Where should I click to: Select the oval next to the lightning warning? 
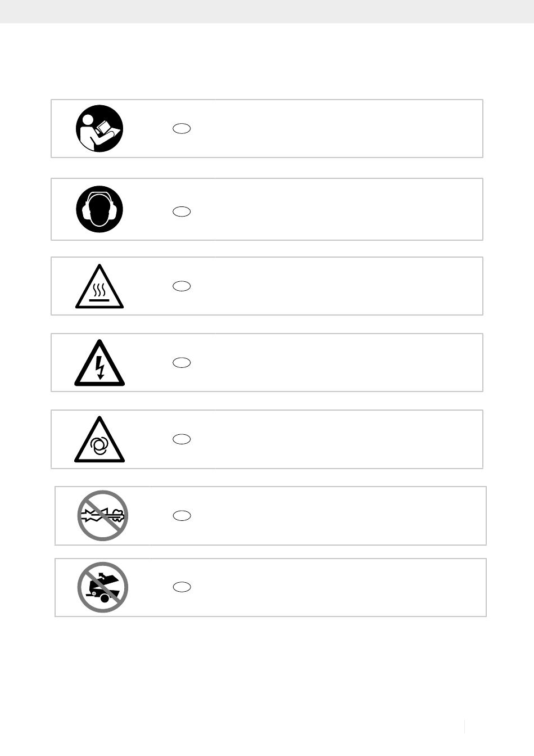tap(182, 363)
